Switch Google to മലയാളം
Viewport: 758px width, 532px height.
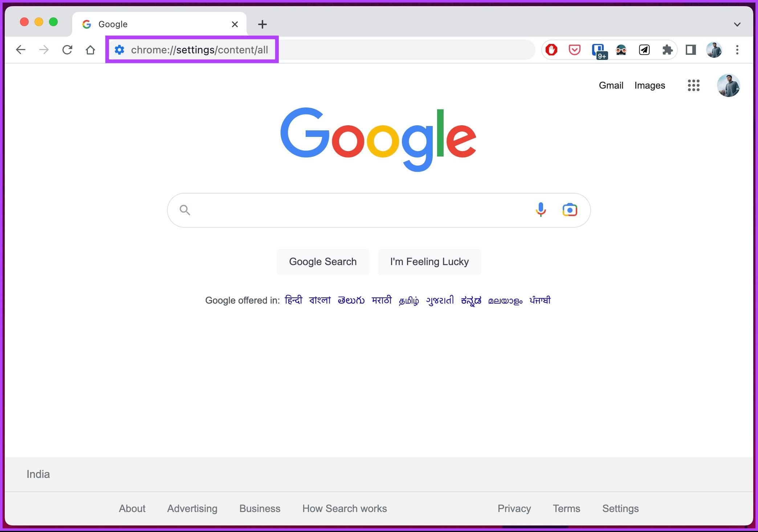click(x=505, y=301)
